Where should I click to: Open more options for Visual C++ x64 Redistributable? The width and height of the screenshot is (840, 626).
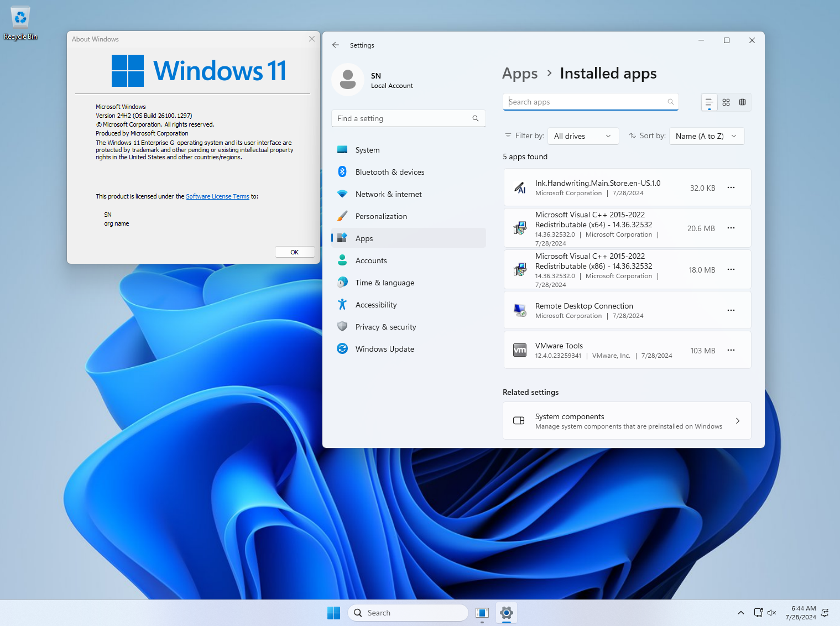(731, 228)
